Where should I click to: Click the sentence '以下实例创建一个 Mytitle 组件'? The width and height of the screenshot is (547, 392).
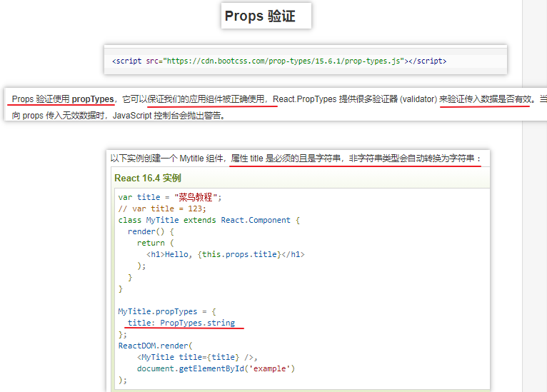click(x=296, y=159)
